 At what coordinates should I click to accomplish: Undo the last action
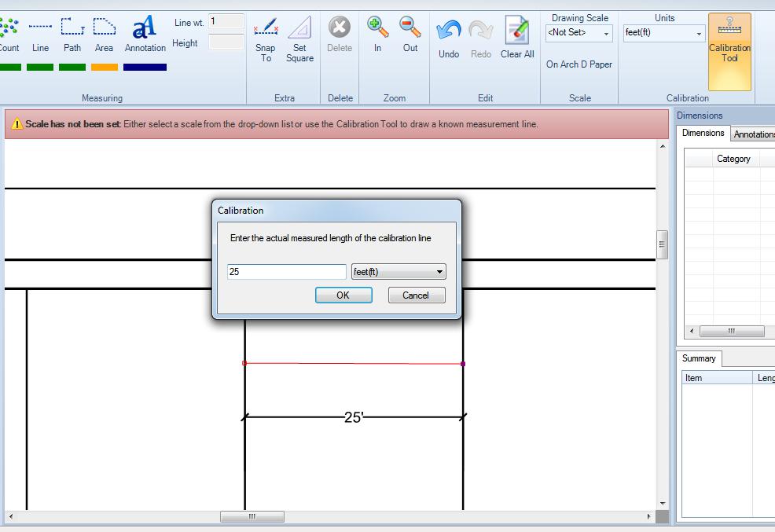(449, 39)
